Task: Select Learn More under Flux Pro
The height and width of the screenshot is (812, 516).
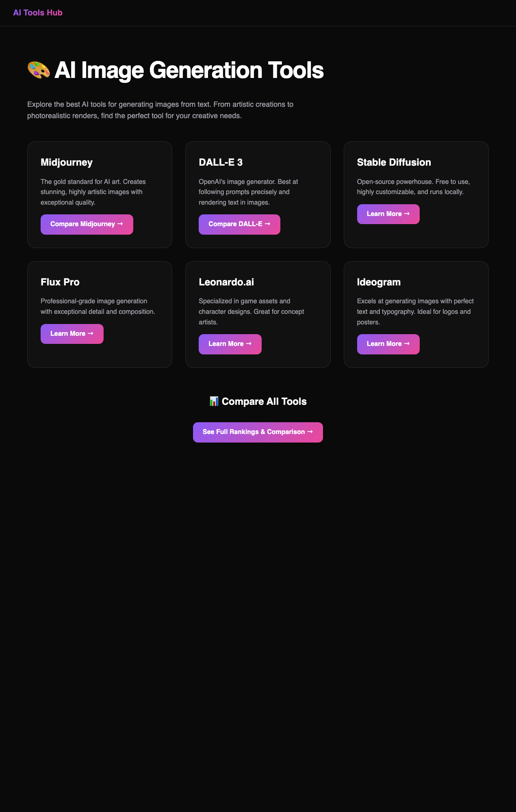Action: tap(72, 333)
